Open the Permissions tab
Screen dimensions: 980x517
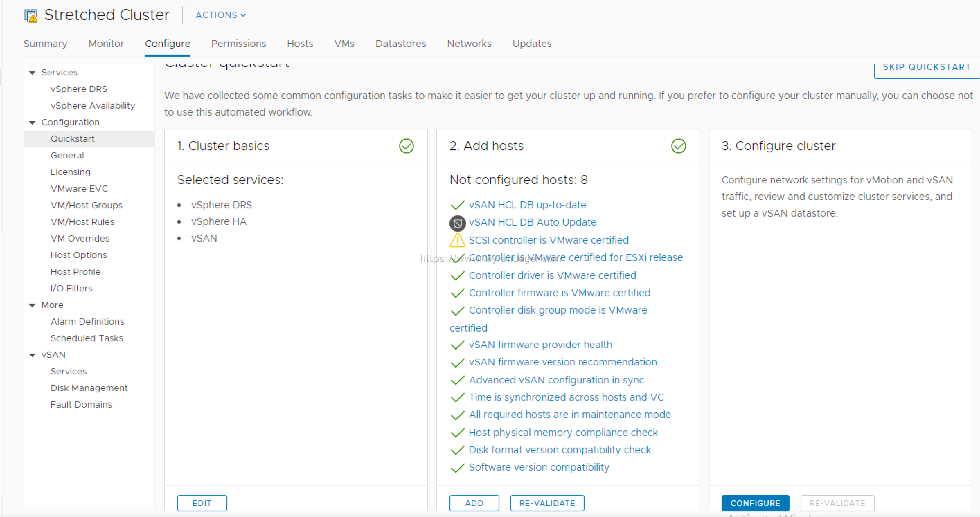click(x=239, y=44)
